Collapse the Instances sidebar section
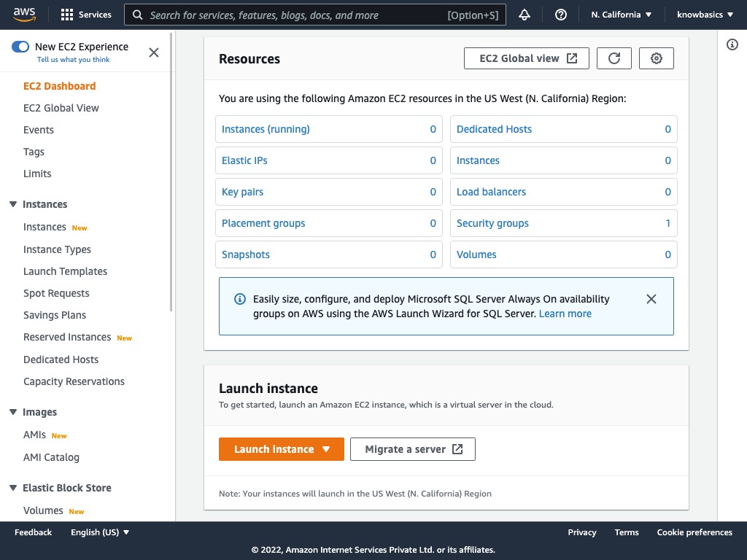Image resolution: width=747 pixels, height=560 pixels. point(13,204)
